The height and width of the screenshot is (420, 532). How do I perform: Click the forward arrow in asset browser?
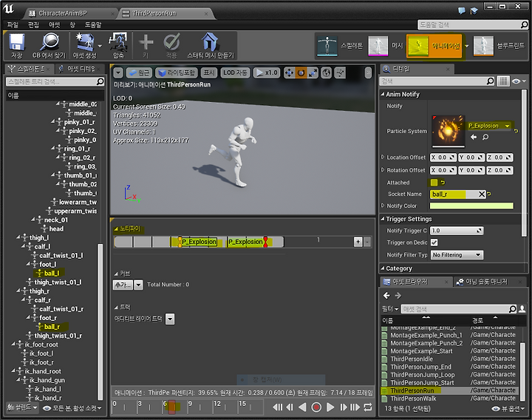pyautogui.click(x=398, y=296)
